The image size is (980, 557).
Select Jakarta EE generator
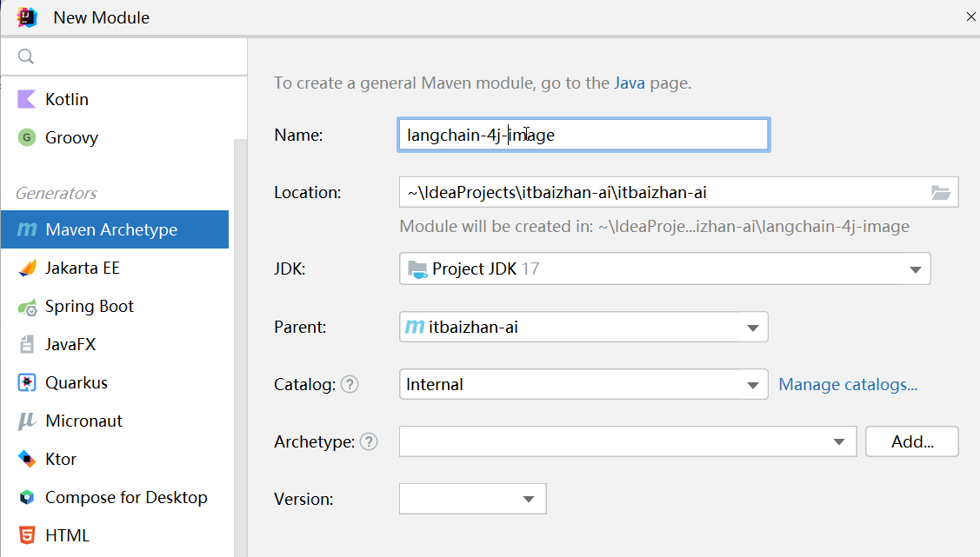[x=115, y=268]
